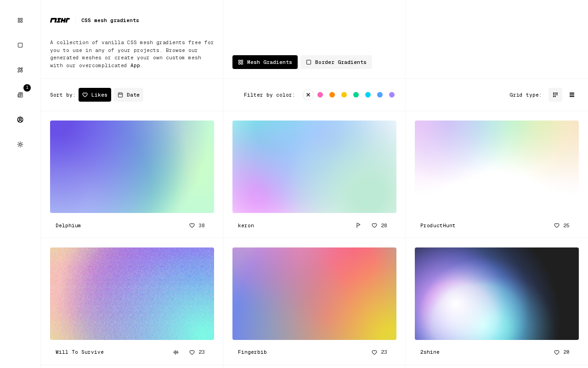Open the 2shine gradient thumbnail
The width and height of the screenshot is (588, 368).
497,293
